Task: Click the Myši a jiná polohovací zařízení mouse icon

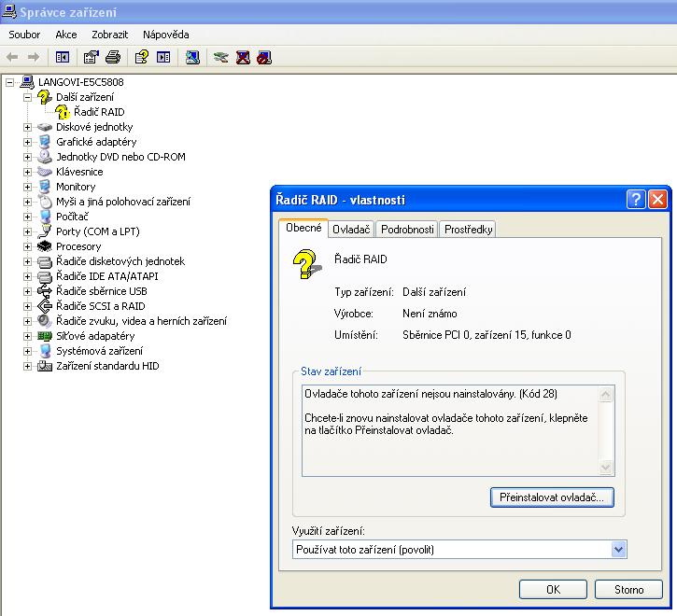Action: point(45,202)
